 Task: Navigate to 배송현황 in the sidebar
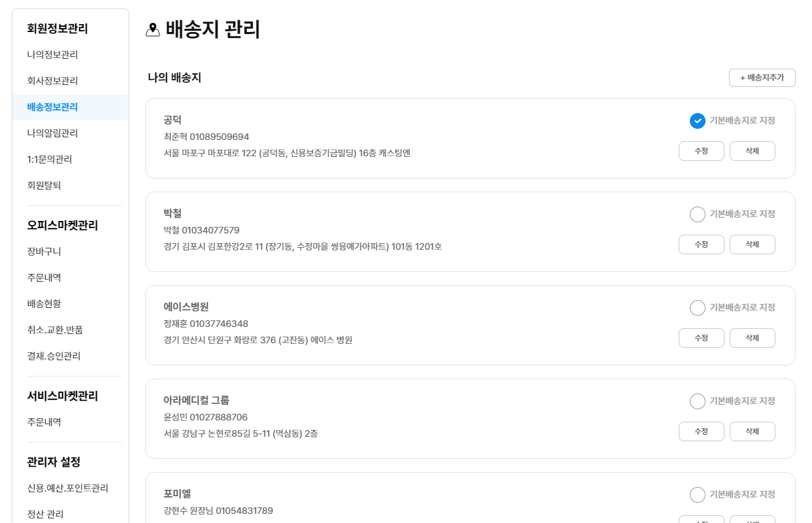[44, 304]
